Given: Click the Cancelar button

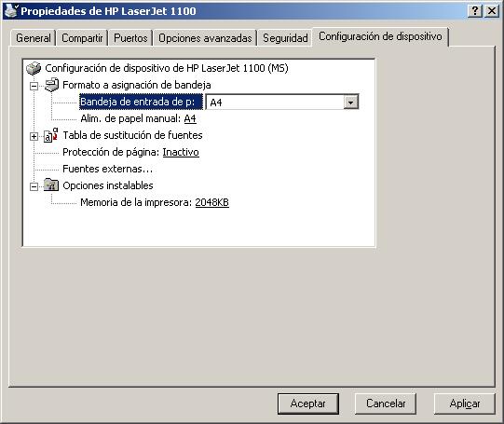Looking at the screenshot, I should tap(386, 403).
